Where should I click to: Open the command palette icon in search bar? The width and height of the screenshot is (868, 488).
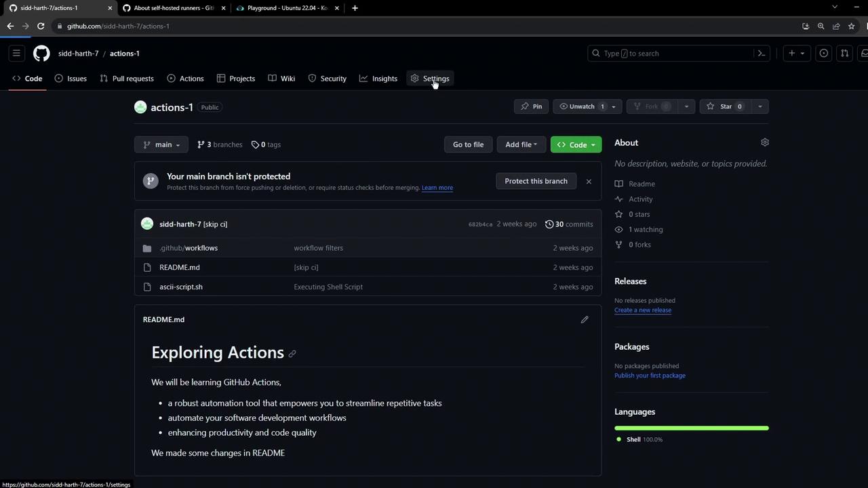pos(762,54)
